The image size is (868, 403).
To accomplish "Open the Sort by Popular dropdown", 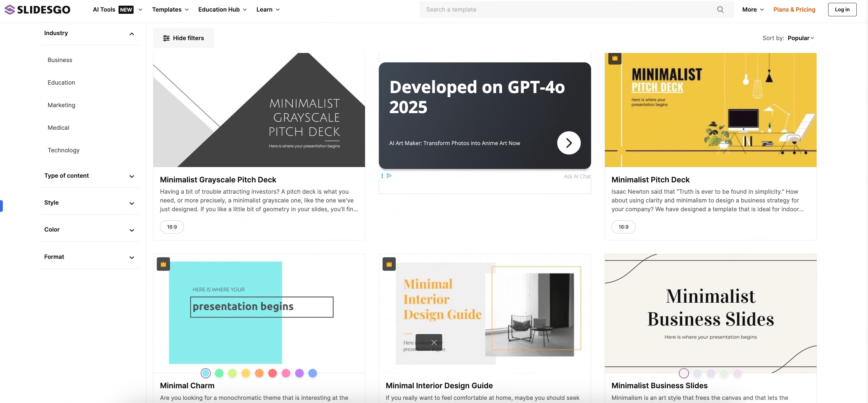I will tap(801, 38).
